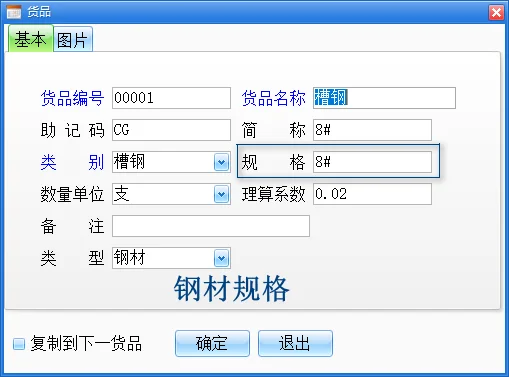The width and height of the screenshot is (509, 377).
Task: Click the 货品名称 field containing 槽钢
Action: click(x=384, y=98)
